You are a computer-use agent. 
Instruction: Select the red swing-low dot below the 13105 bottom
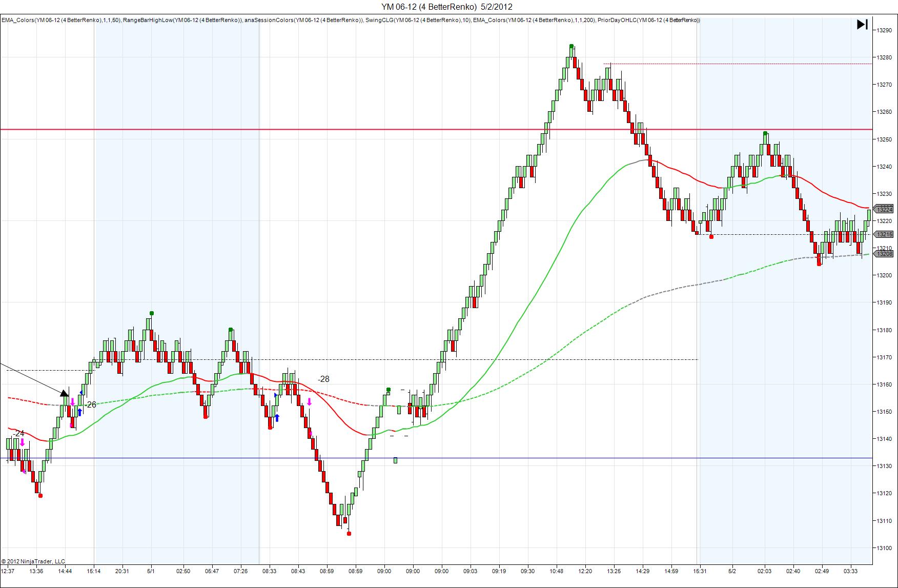pos(349,534)
